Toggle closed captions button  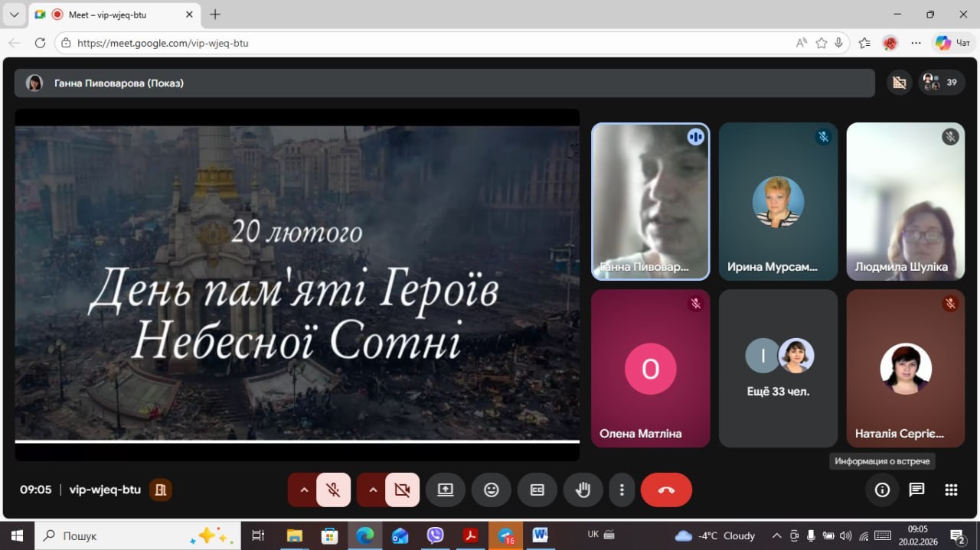[537, 490]
